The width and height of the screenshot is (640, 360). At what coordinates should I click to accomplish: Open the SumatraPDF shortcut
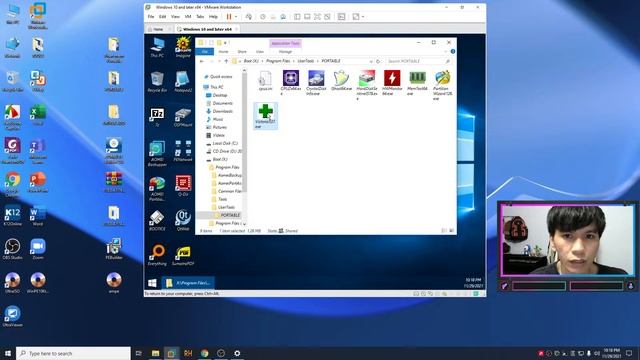click(183, 256)
